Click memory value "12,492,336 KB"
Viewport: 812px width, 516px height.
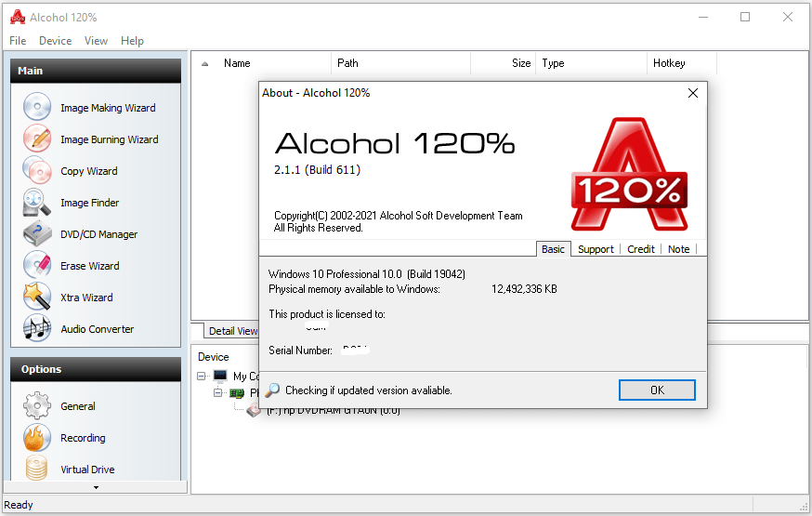coord(524,289)
